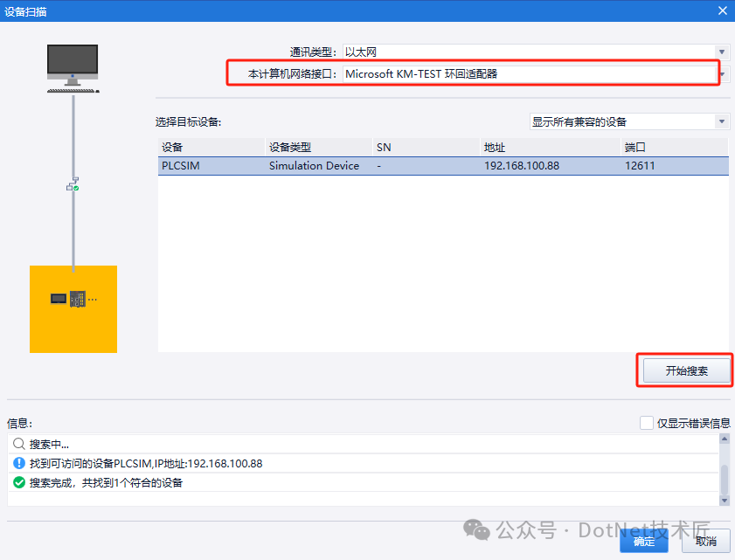
Task: Click the computer monitor icon
Action: pyautogui.click(x=73, y=68)
